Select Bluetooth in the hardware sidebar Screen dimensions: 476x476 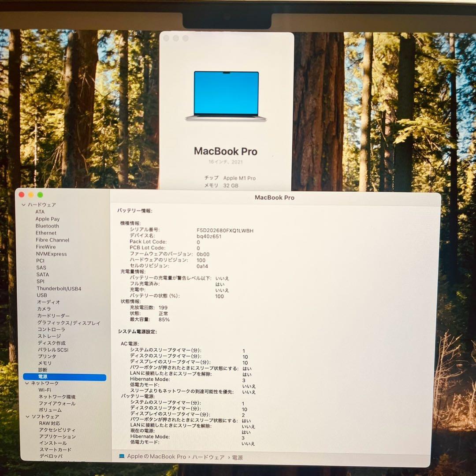(48, 226)
